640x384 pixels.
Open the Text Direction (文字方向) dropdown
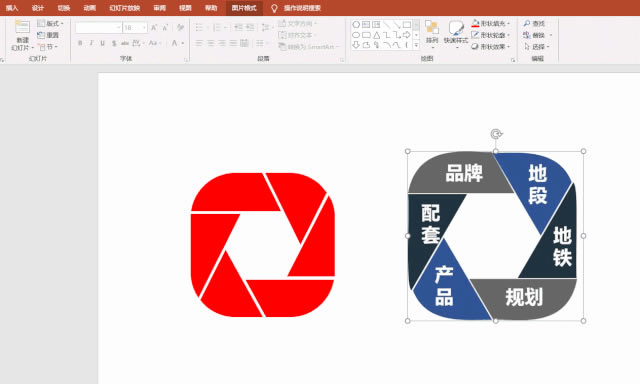[298, 24]
